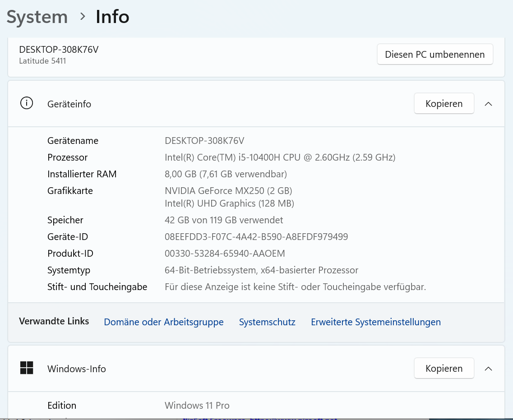The width and height of the screenshot is (513, 420).
Task: Open Systemschutz link
Action: tap(267, 322)
